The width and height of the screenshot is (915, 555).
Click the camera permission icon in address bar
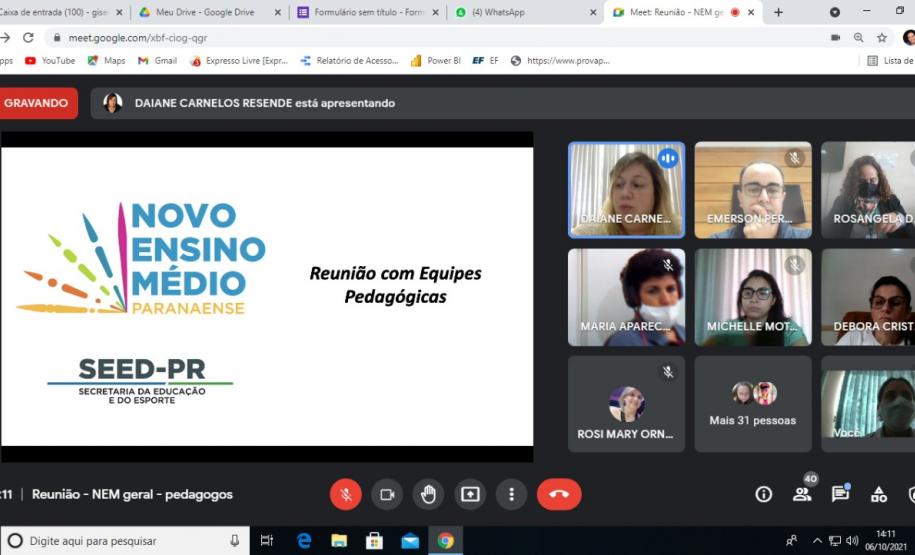coord(836,37)
